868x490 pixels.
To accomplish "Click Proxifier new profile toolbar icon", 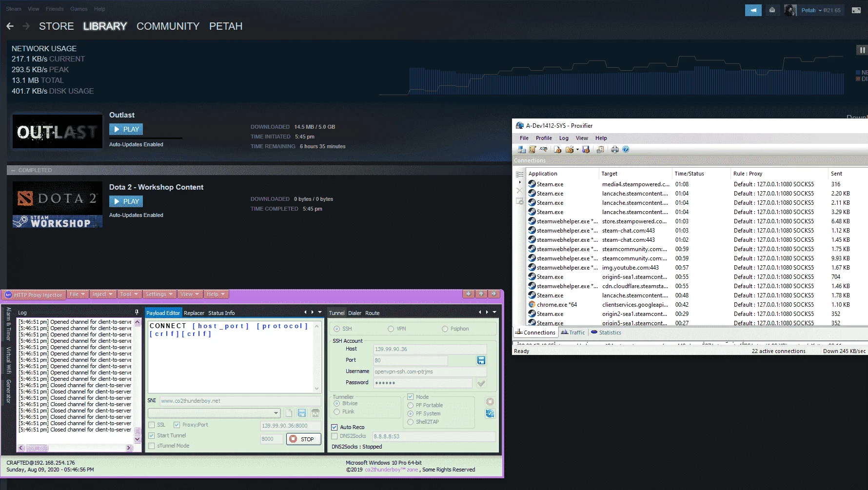I will 558,150.
